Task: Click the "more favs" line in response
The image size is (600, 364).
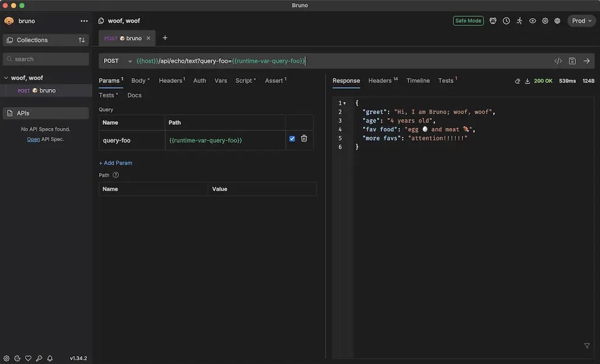Action: 415,139
